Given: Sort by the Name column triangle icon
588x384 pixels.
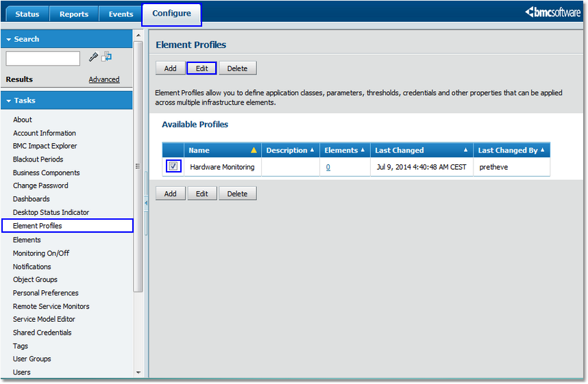Looking at the screenshot, I should (x=254, y=150).
